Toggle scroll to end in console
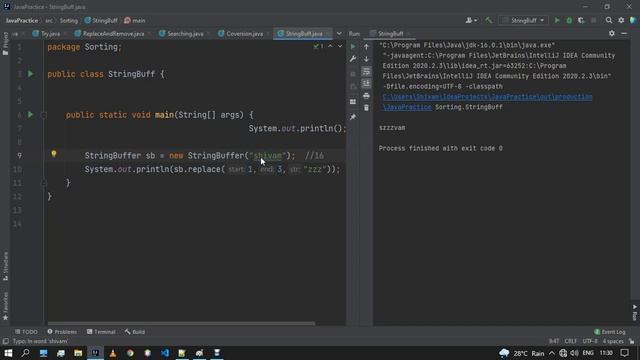This screenshot has width=640, height=360. (366, 83)
